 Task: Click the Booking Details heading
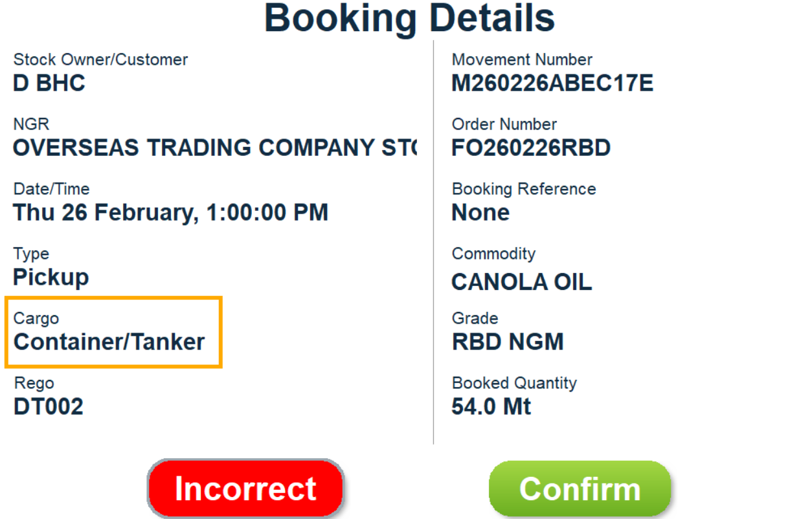click(x=409, y=18)
